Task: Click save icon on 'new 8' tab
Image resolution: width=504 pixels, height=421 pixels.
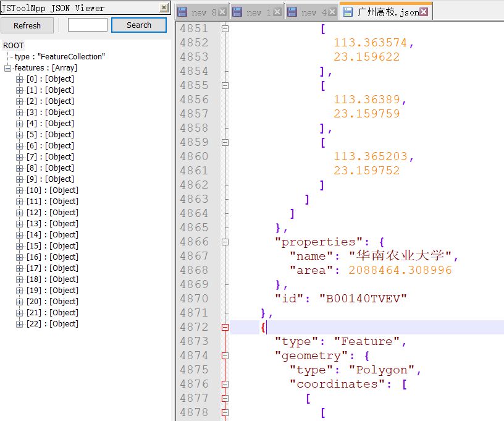Action: (x=182, y=12)
